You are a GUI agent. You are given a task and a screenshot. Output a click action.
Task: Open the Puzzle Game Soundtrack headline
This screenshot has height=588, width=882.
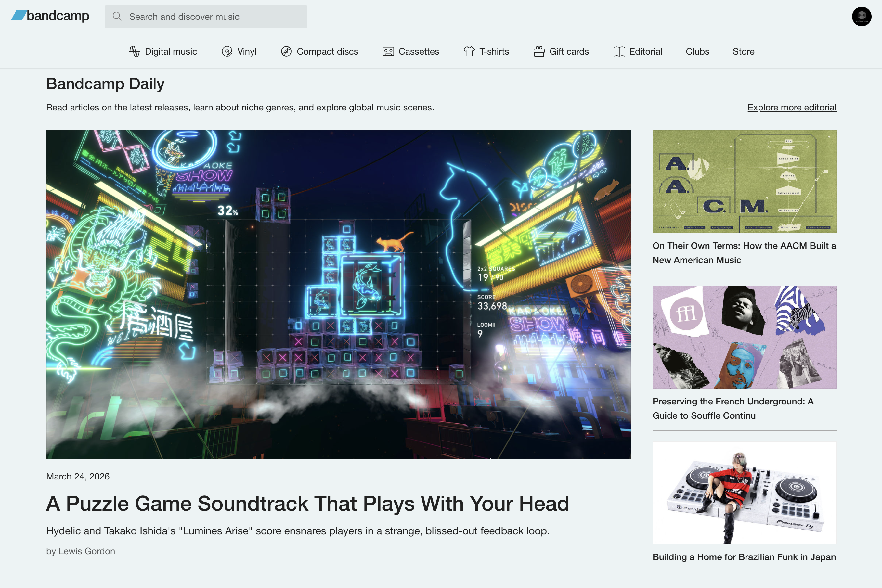[x=307, y=503]
